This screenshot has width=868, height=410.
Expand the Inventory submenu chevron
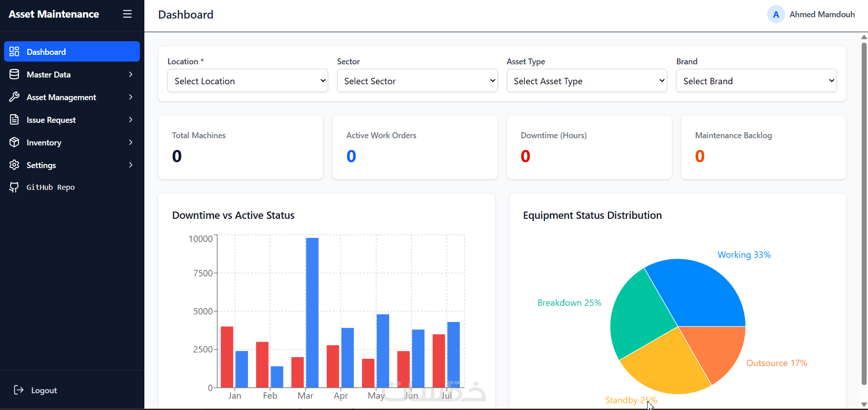(131, 142)
